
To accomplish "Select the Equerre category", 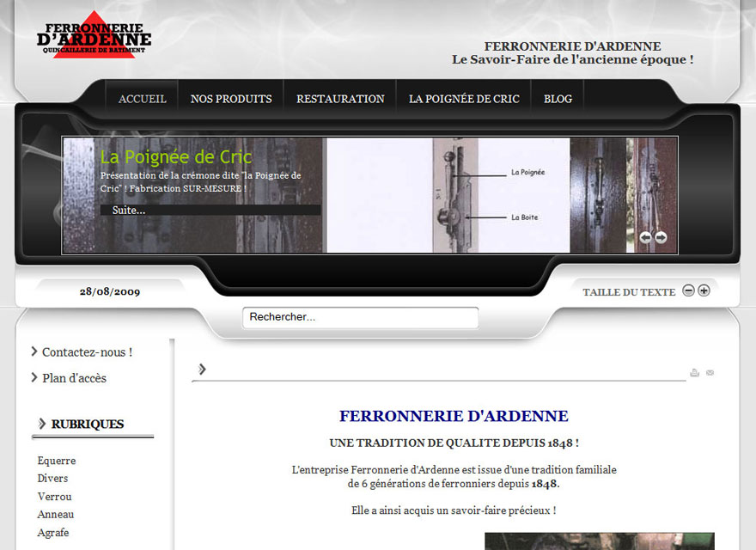I will pyautogui.click(x=57, y=461).
